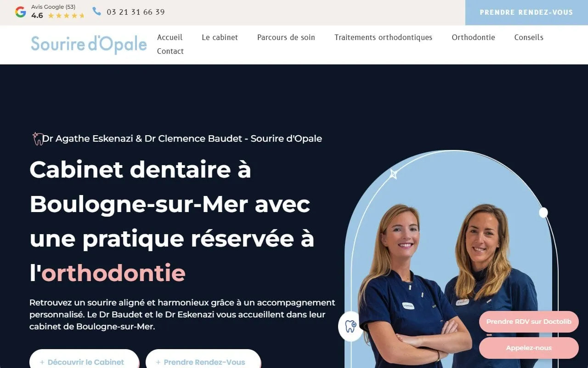The image size is (588, 368).
Task: Open the Conseils menu item
Action: 529,37
